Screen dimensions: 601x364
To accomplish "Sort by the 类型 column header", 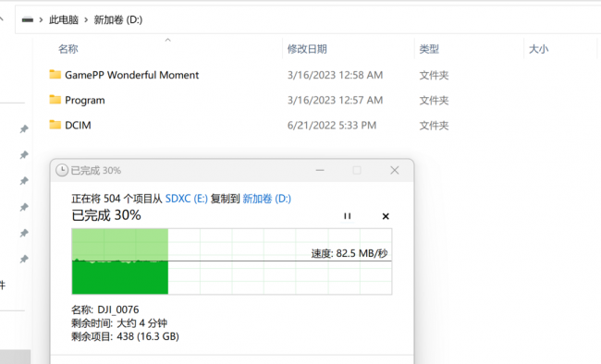I will (x=429, y=49).
